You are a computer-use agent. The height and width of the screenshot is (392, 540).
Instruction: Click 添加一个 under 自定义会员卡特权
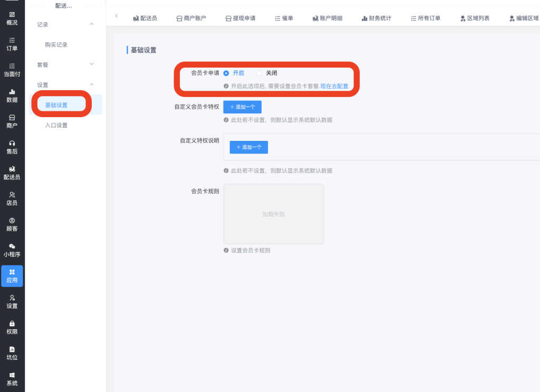click(242, 107)
